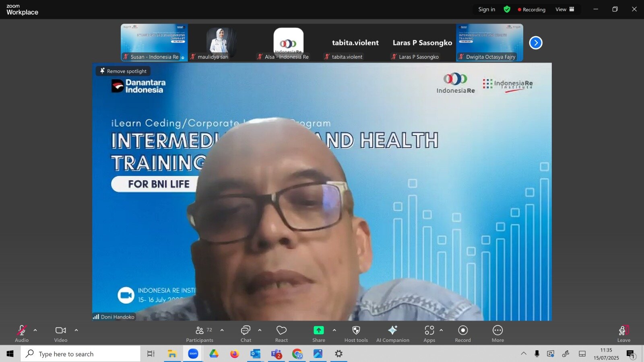Open Photos app from taskbar
The image size is (644, 362).
click(318, 354)
